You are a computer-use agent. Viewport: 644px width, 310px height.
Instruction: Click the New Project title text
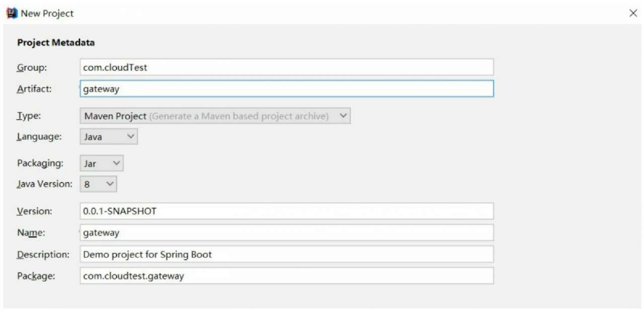(x=47, y=13)
